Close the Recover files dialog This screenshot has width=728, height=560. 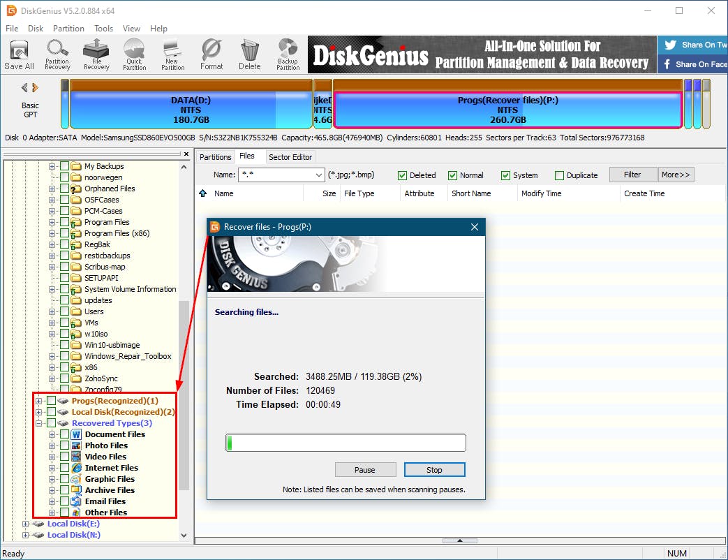pos(475,227)
